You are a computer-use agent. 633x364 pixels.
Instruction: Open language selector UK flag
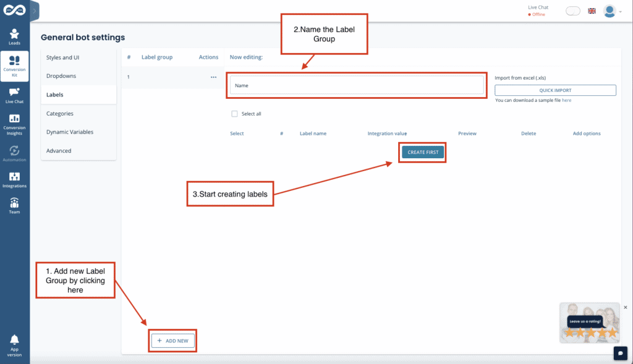592,11
